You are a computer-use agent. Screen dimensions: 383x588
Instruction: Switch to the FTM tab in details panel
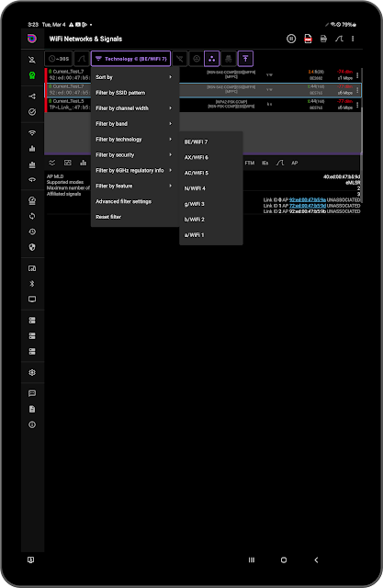pyautogui.click(x=250, y=163)
